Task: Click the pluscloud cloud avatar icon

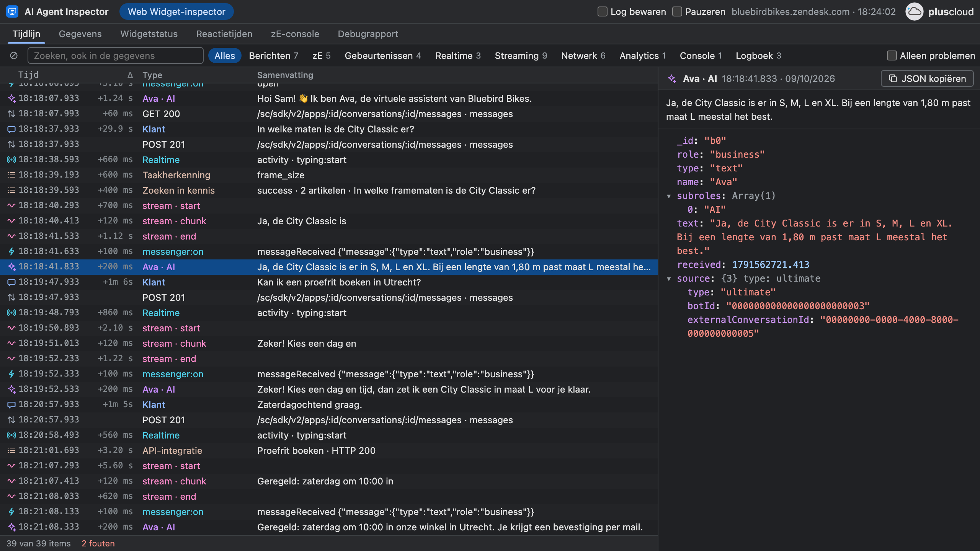Action: click(x=914, y=11)
